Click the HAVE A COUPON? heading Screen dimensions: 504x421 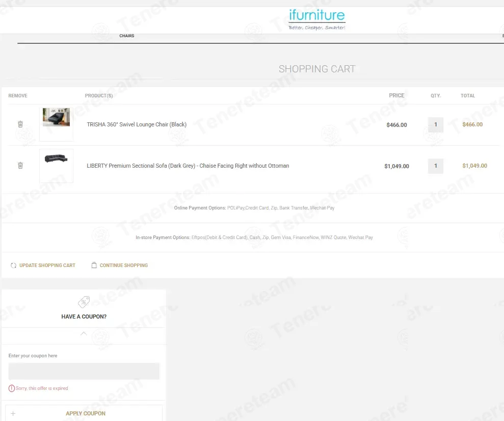pyautogui.click(x=84, y=317)
